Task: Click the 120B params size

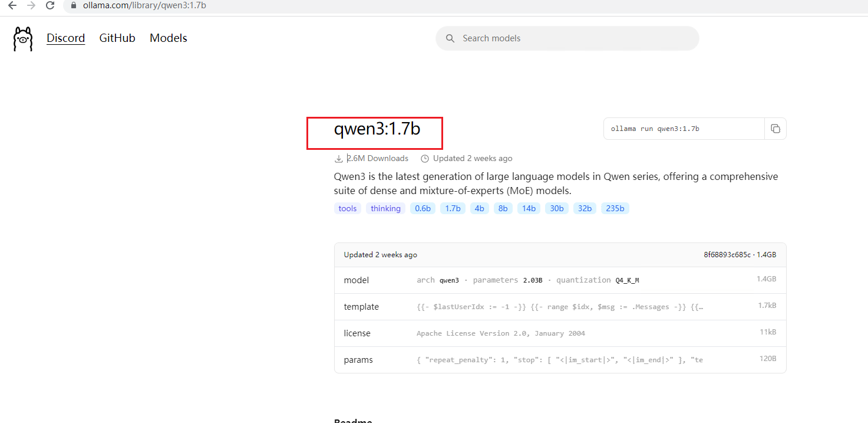Action: 768,359
